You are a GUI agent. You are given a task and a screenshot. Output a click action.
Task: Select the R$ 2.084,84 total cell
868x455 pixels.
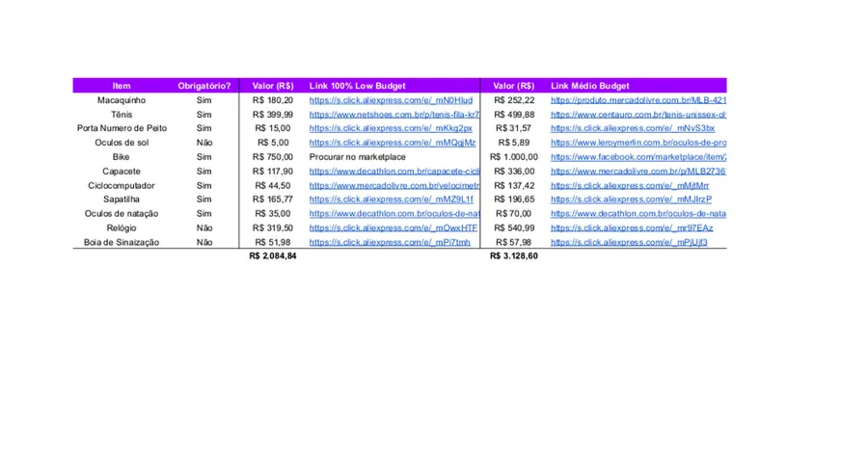pos(272,255)
